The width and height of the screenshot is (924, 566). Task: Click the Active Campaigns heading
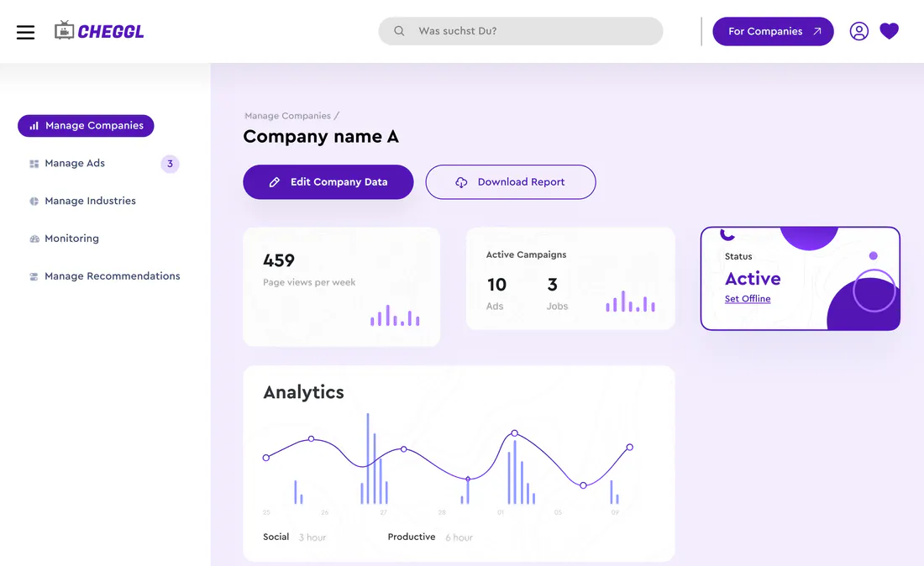coord(526,254)
